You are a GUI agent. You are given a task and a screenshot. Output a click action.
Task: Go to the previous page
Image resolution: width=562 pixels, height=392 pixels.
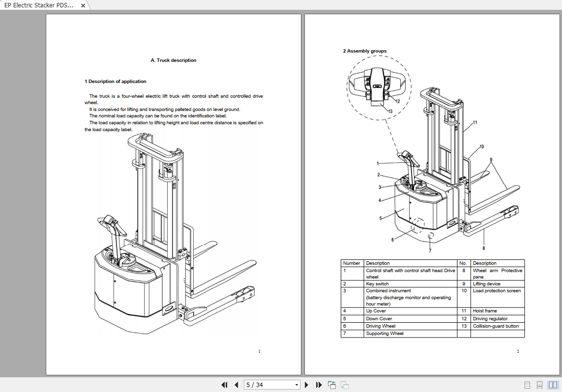tap(237, 385)
